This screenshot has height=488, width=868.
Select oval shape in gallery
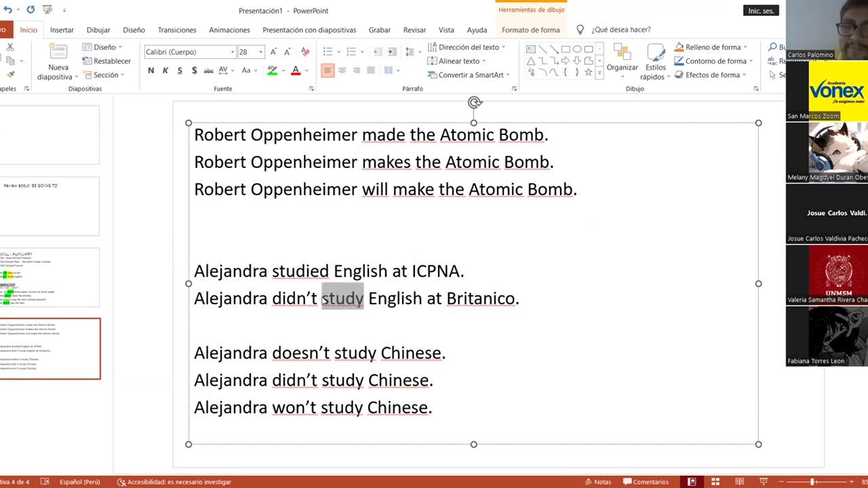tap(577, 49)
